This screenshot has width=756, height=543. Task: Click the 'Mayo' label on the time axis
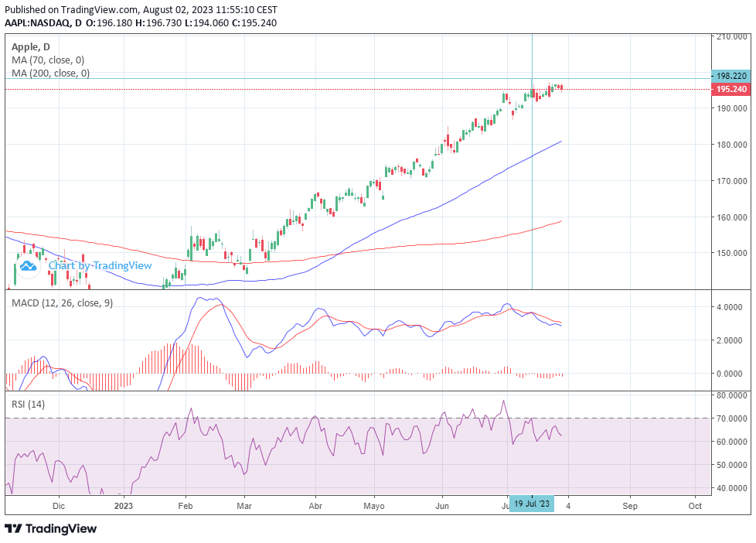[x=374, y=506]
